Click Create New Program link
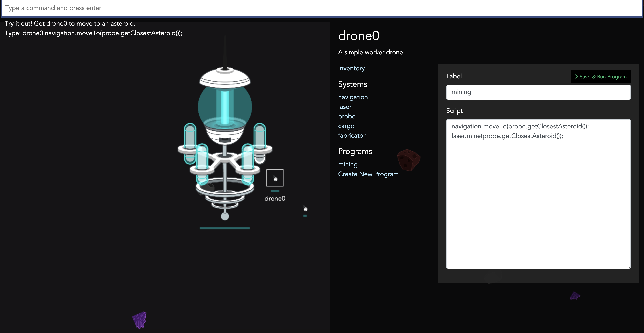 coord(368,174)
